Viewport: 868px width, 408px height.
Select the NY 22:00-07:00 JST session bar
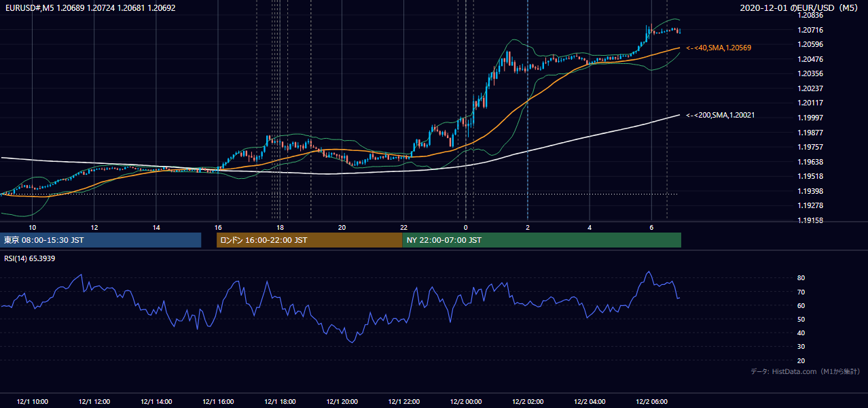[541, 240]
